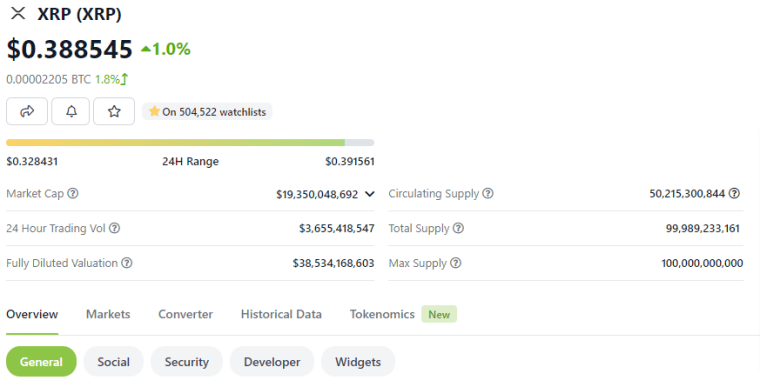Click the 24H low $0.328431
The width and height of the screenshot is (760, 387).
pyautogui.click(x=32, y=161)
